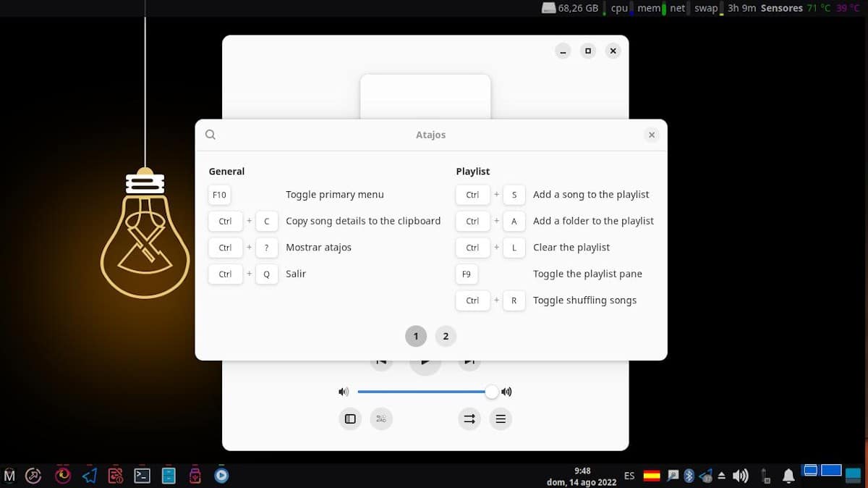Open the hamburger primary menu
The width and height of the screenshot is (868, 488).
click(x=501, y=418)
